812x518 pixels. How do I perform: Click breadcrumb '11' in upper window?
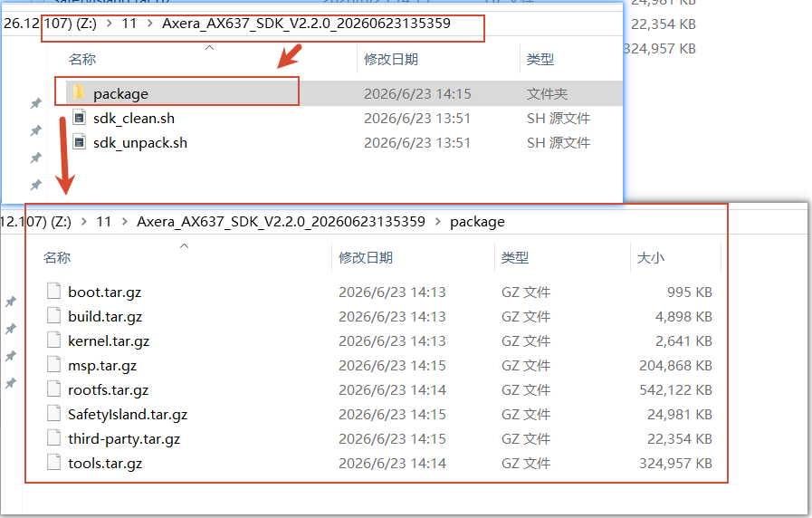coord(129,24)
